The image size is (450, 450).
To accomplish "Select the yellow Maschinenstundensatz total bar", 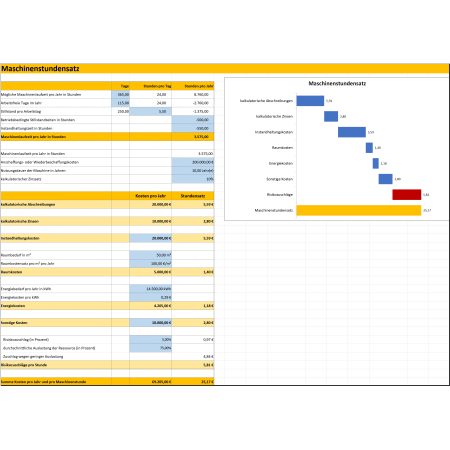I will (359, 210).
